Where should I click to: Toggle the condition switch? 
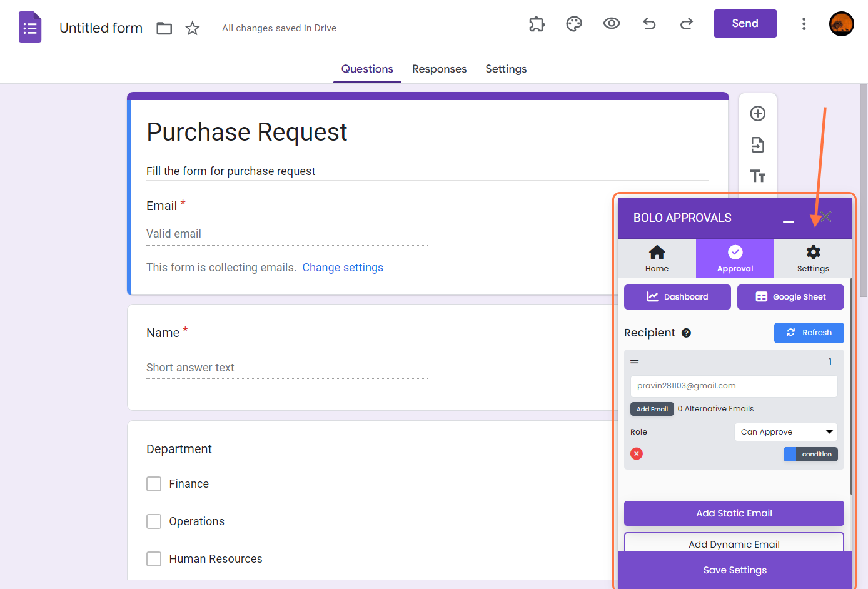coord(810,455)
